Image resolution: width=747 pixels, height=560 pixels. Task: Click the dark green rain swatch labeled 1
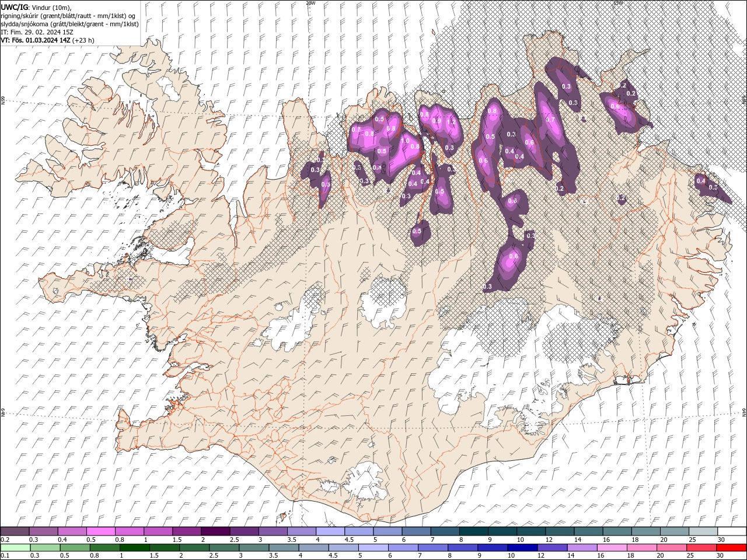coord(135,548)
